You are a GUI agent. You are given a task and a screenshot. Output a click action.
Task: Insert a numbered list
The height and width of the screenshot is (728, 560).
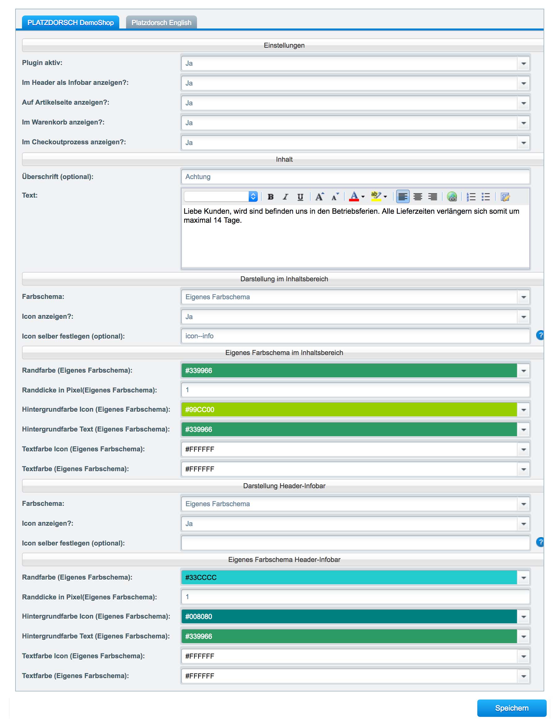(x=471, y=197)
